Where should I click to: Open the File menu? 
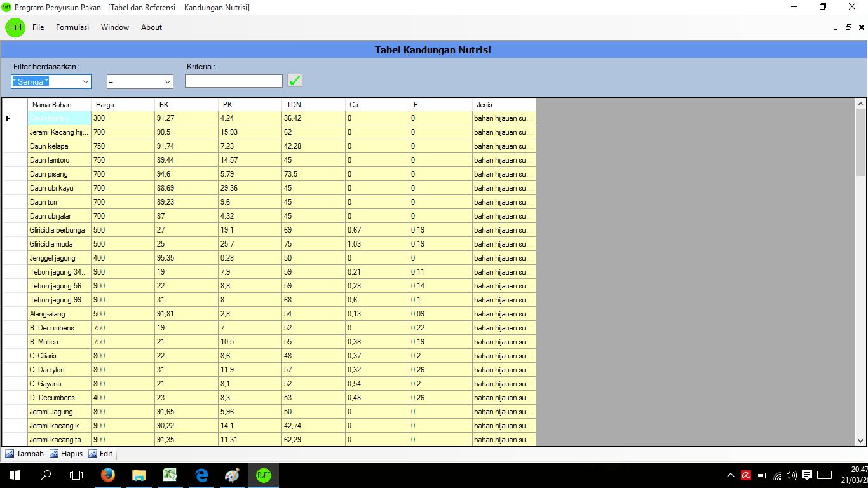click(38, 27)
